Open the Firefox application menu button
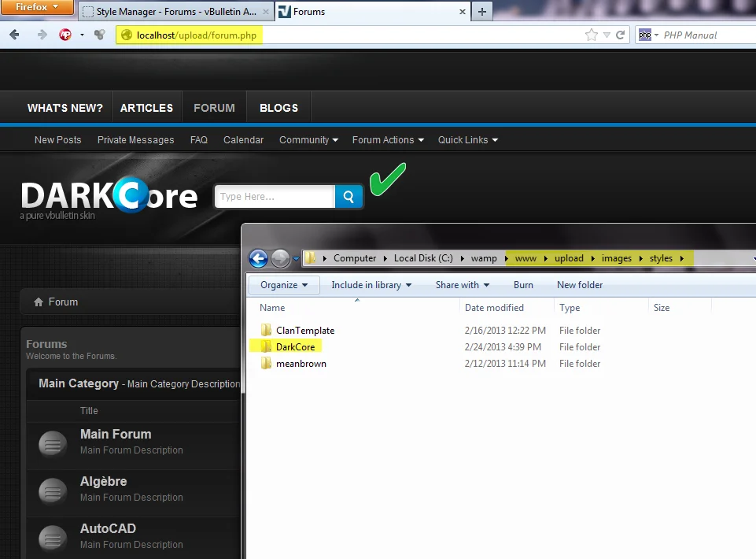The width and height of the screenshot is (756, 559). tap(38, 7)
